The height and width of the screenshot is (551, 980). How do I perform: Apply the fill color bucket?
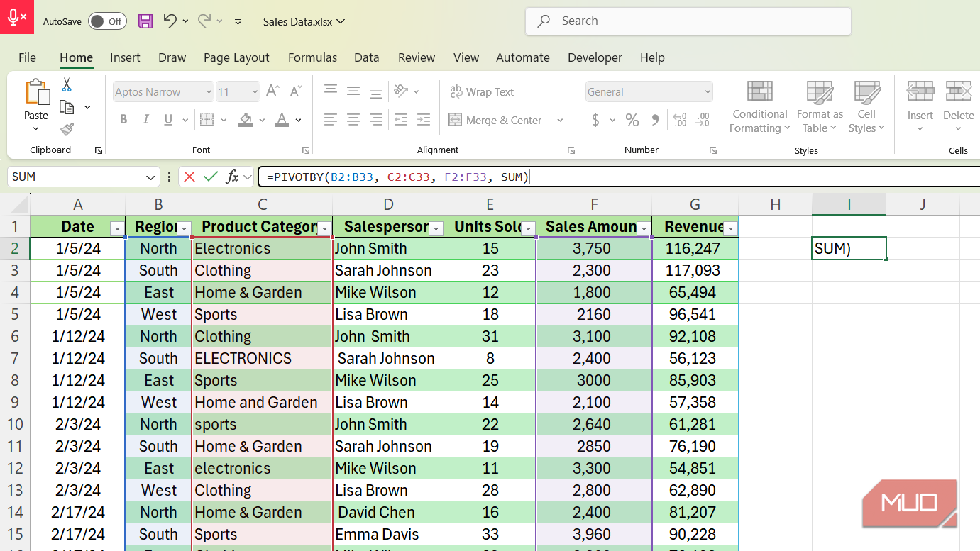tap(246, 119)
